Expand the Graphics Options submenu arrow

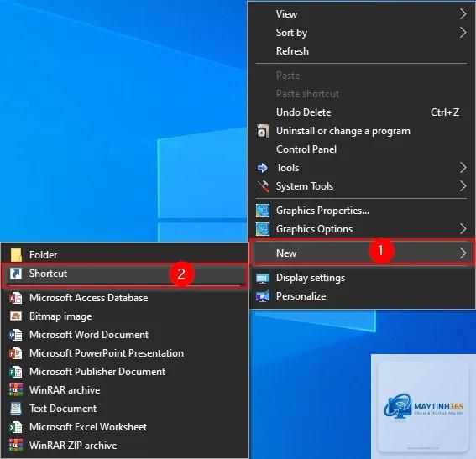[x=463, y=229]
